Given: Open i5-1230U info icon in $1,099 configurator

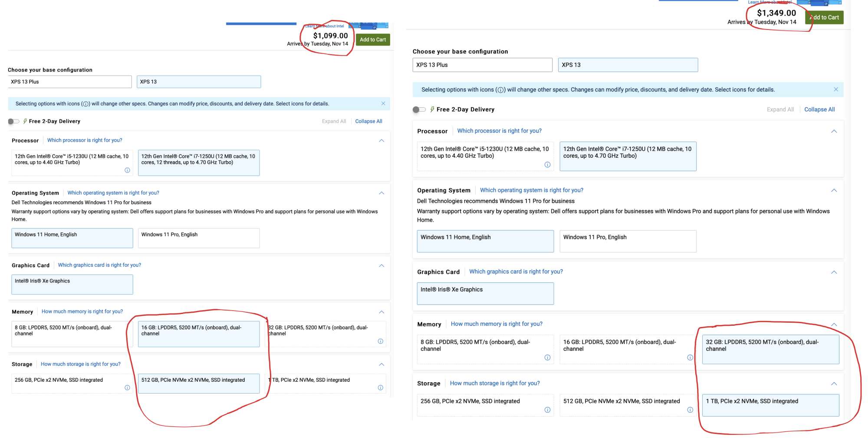Looking at the screenshot, I should coord(127,170).
